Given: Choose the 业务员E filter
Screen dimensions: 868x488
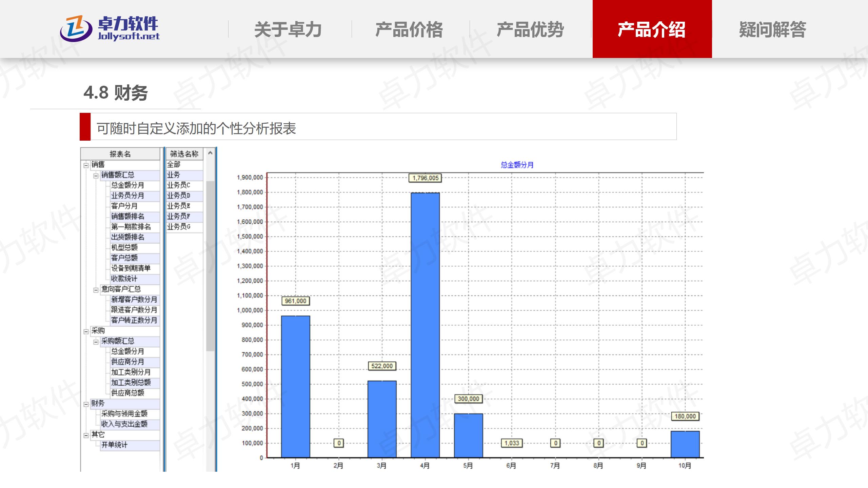Looking at the screenshot, I should pyautogui.click(x=184, y=206).
